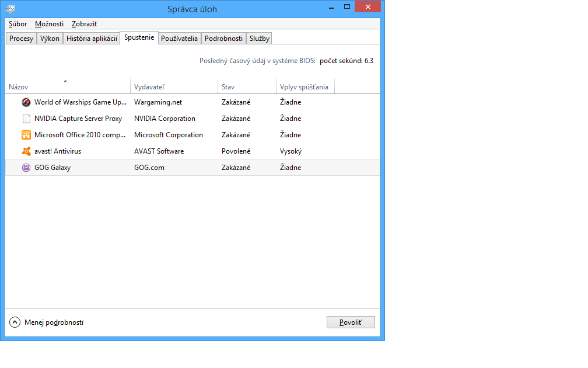588x368 pixels.
Task: Select the Microsoft Office 2010 comp... entry
Action: pos(80,135)
